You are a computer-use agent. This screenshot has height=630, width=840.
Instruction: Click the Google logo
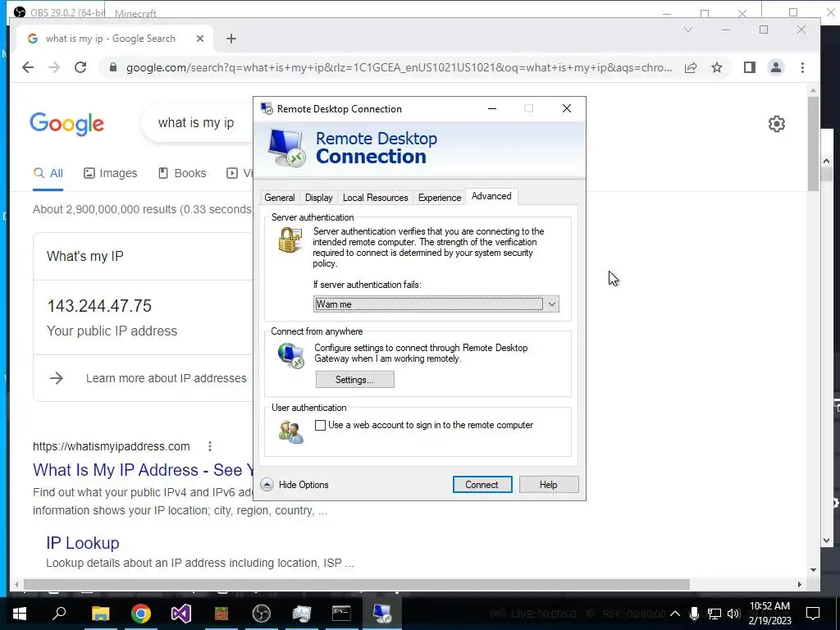(67, 124)
